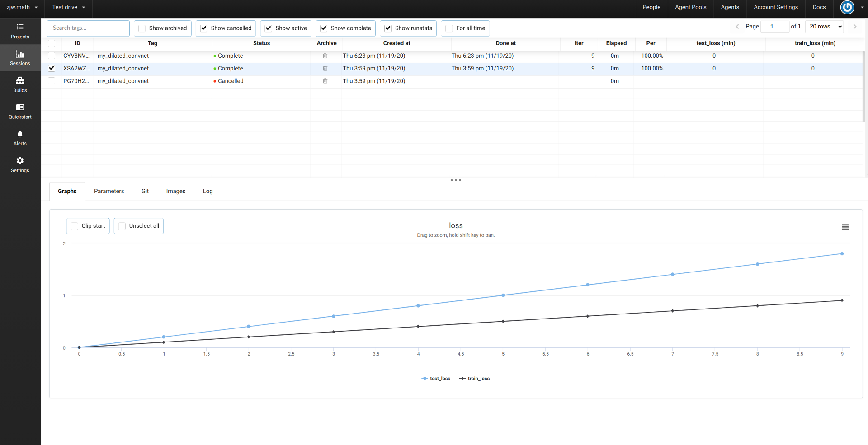Expand the zjw.math account dropdown

pyautogui.click(x=22, y=7)
